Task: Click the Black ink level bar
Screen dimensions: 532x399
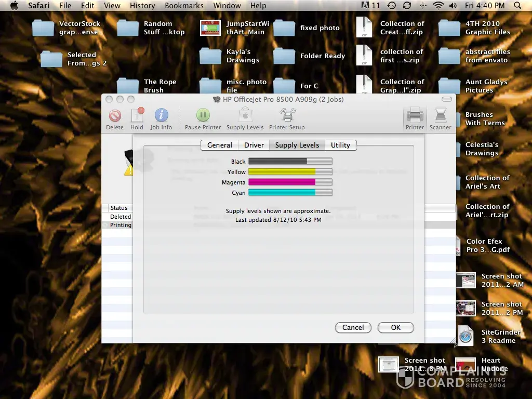Action: [x=290, y=162]
